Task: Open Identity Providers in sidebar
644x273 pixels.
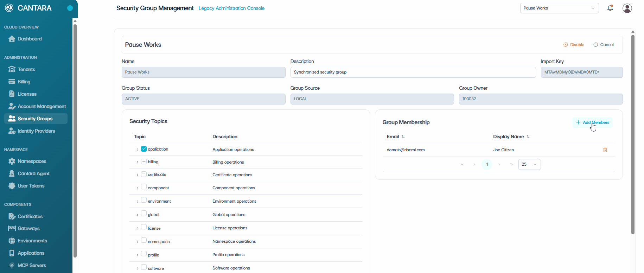Action: click(x=36, y=131)
